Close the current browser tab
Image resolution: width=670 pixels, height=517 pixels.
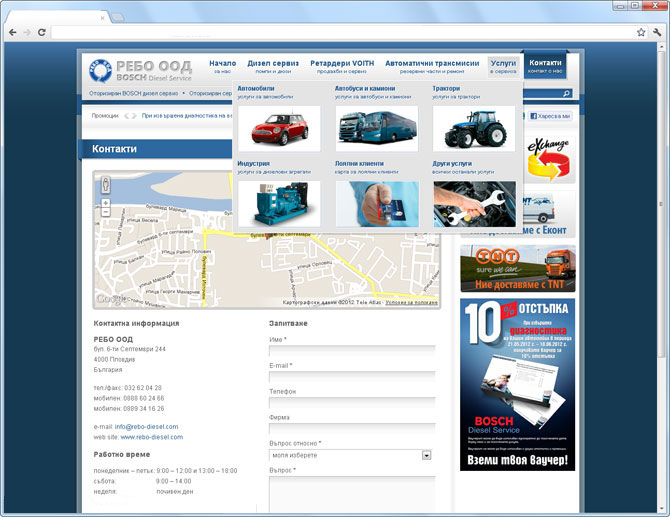[103, 18]
